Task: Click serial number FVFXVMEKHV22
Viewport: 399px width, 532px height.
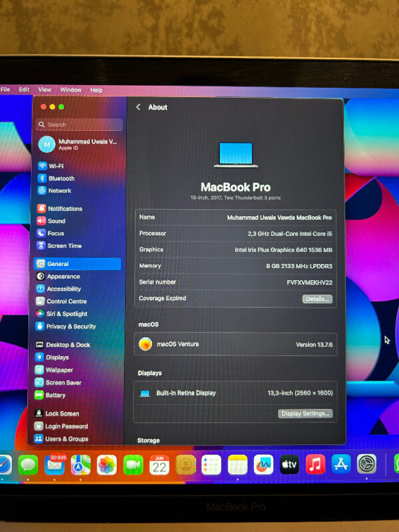Action: coord(309,282)
